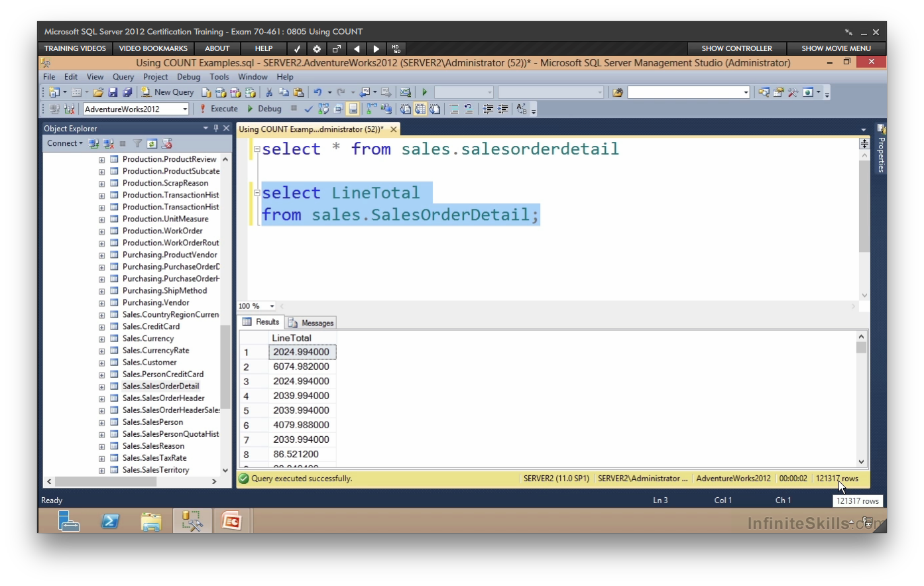Screen dimensions: 924x586
Task: Click the Results to File icon
Action: 435,109
